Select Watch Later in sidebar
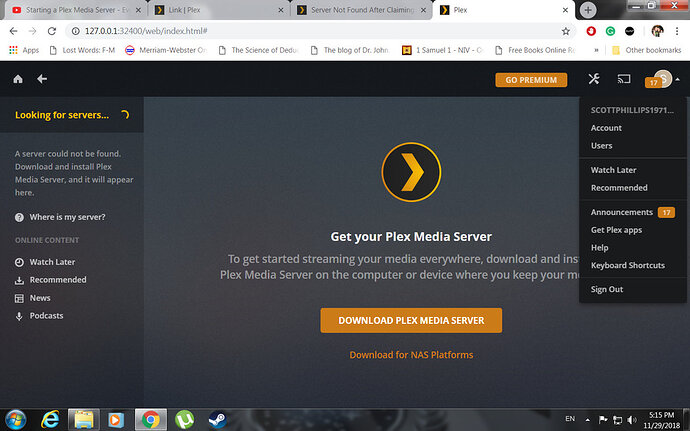 tap(52, 262)
